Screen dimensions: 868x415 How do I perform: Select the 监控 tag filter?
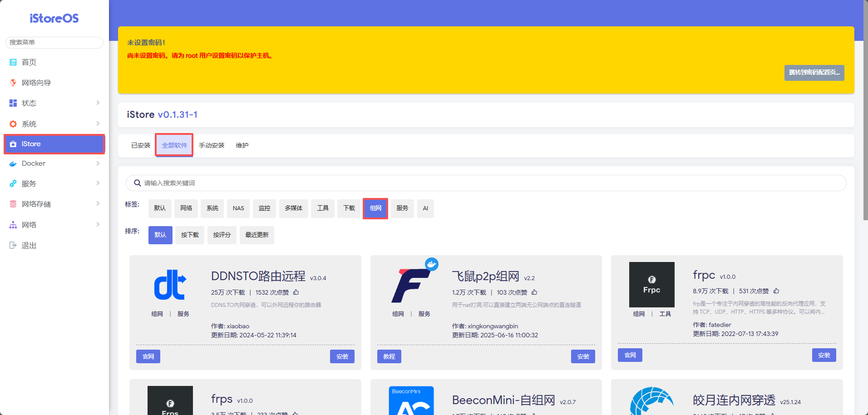pos(265,208)
